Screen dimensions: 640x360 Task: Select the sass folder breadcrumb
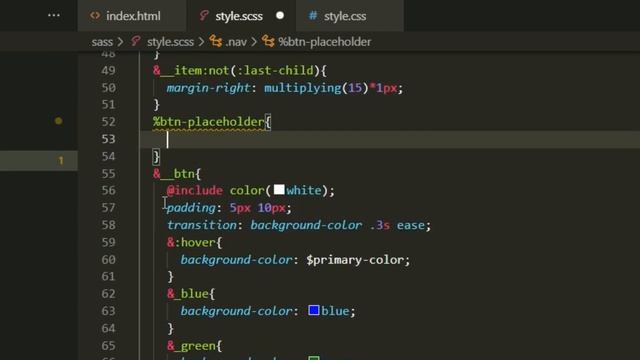102,42
